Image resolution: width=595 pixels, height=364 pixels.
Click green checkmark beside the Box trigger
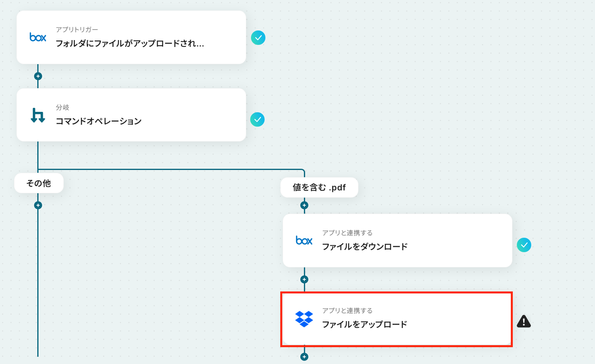click(258, 38)
